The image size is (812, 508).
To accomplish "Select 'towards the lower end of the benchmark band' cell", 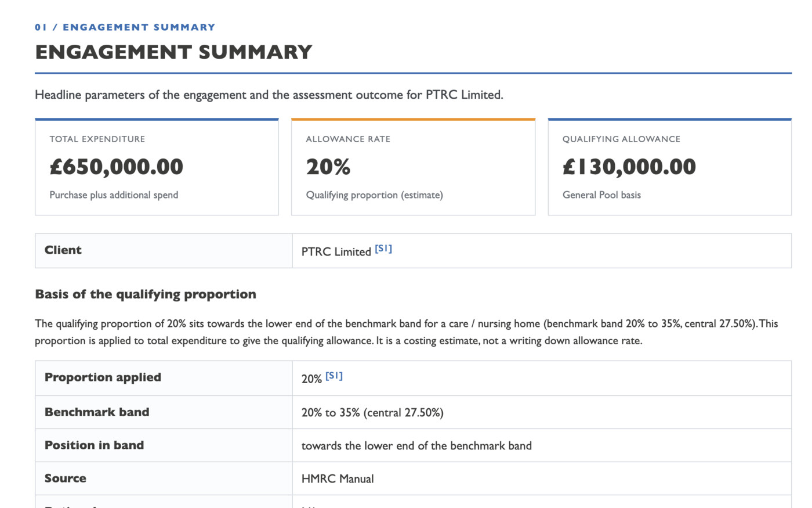I will coord(542,445).
